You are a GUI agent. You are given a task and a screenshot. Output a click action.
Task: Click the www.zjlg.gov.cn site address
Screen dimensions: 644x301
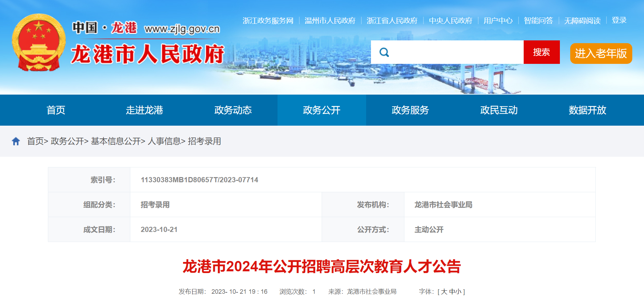tap(182, 29)
